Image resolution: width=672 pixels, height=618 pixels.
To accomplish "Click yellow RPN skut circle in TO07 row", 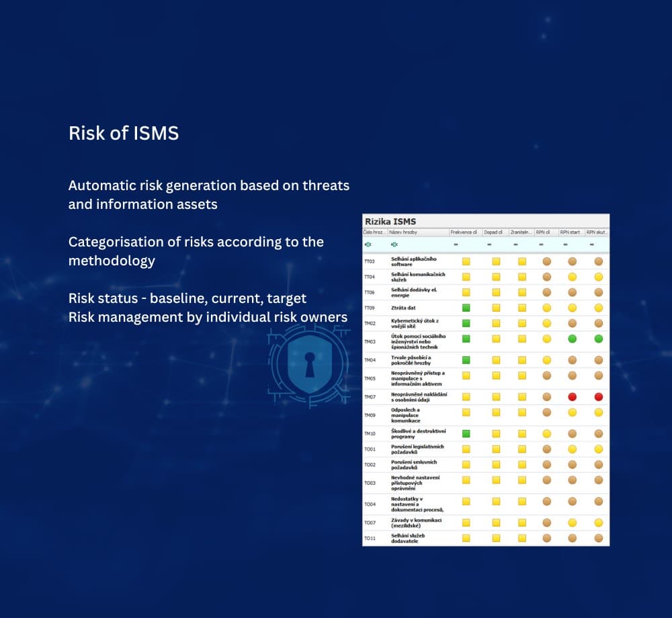I will point(599,523).
